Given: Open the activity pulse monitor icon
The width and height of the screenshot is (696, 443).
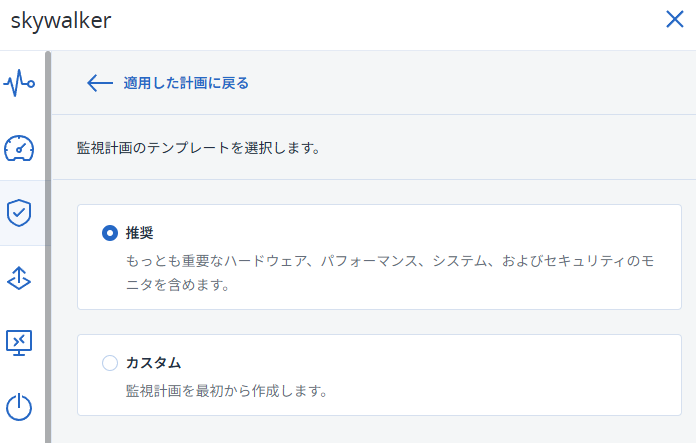Looking at the screenshot, I should click(x=19, y=83).
